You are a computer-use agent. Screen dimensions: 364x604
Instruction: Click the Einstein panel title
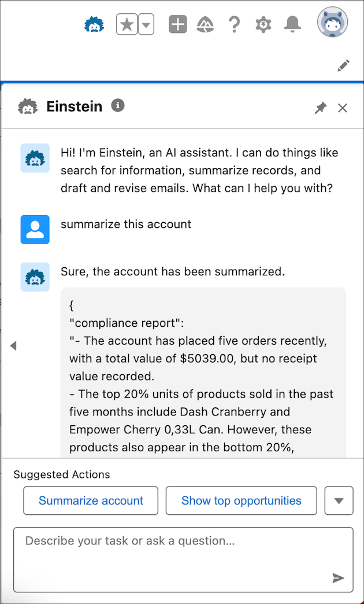pos(75,106)
